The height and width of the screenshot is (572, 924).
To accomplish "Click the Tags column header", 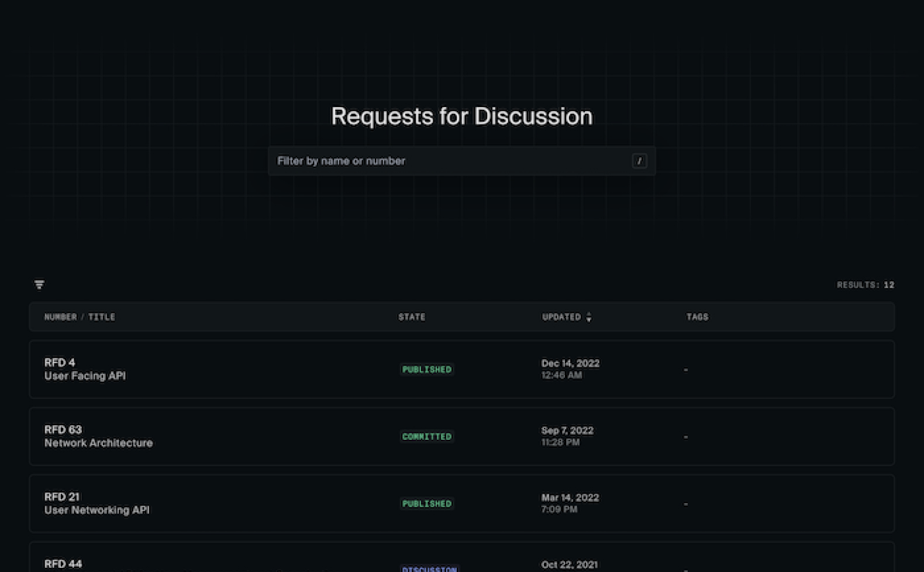I will 697,317.
